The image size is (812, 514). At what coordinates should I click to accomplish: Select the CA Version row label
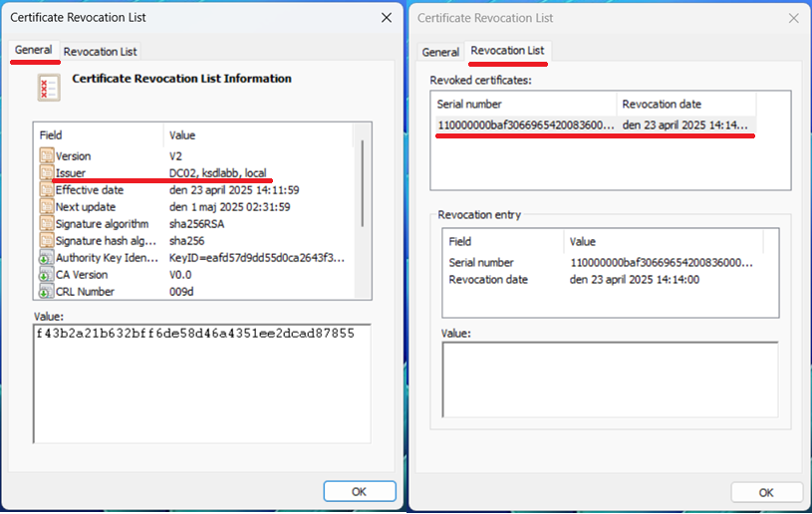pos(82,275)
